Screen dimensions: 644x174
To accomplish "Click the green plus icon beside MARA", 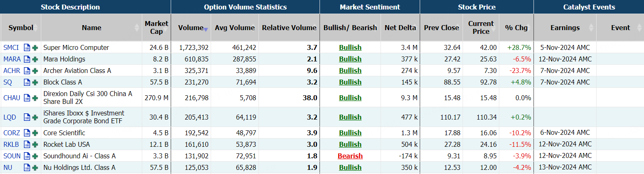I will [x=35, y=59].
